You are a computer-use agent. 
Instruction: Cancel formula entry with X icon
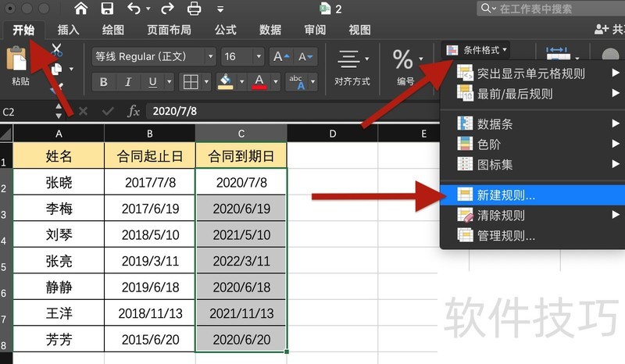point(83,111)
